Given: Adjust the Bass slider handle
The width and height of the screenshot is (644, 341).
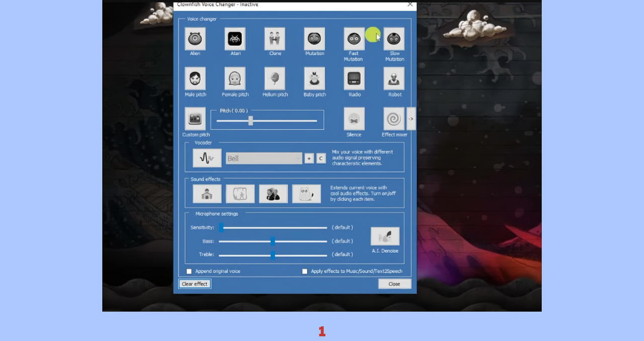Looking at the screenshot, I should pos(273,241).
